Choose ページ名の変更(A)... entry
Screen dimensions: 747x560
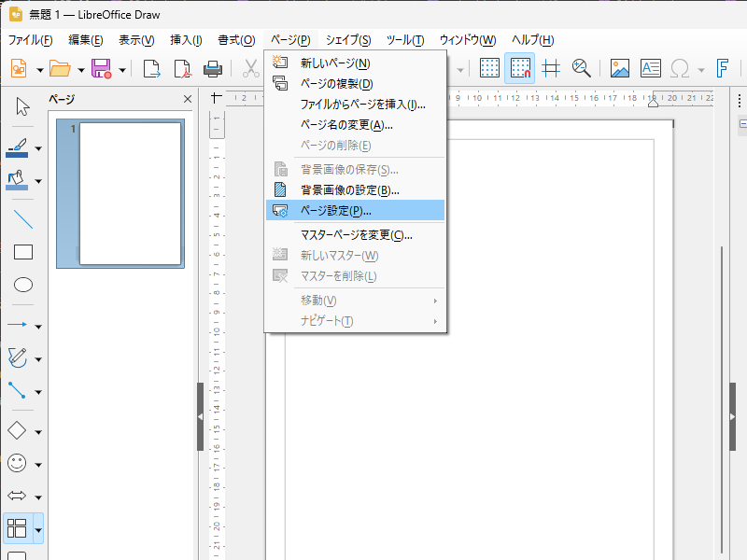[356, 125]
